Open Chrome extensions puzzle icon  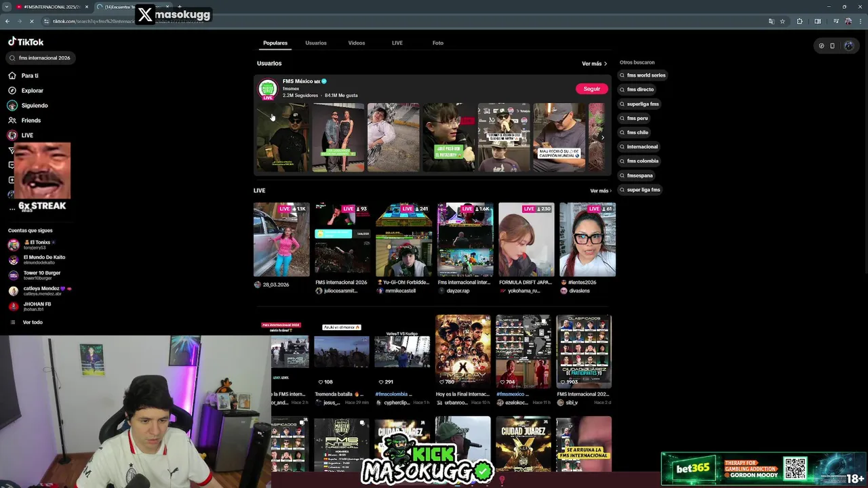[800, 21]
